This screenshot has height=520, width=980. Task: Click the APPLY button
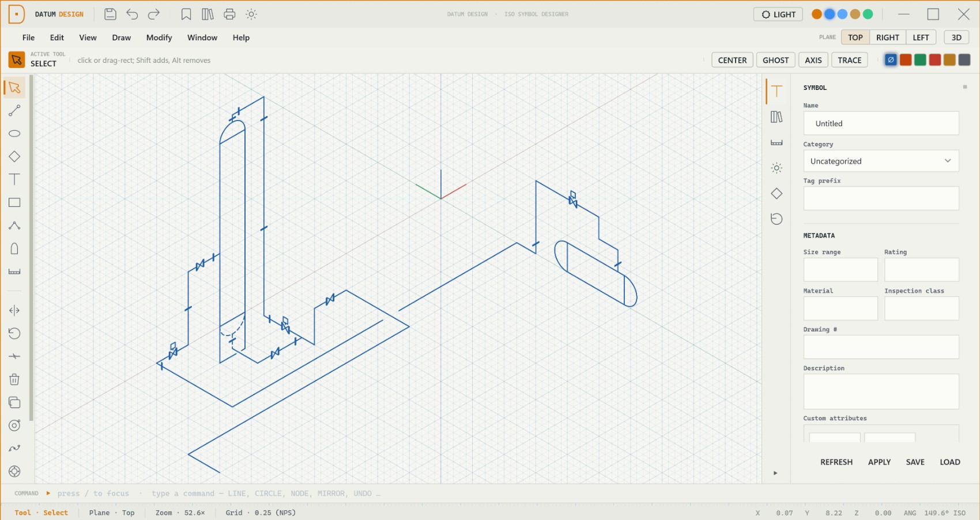coord(879,462)
